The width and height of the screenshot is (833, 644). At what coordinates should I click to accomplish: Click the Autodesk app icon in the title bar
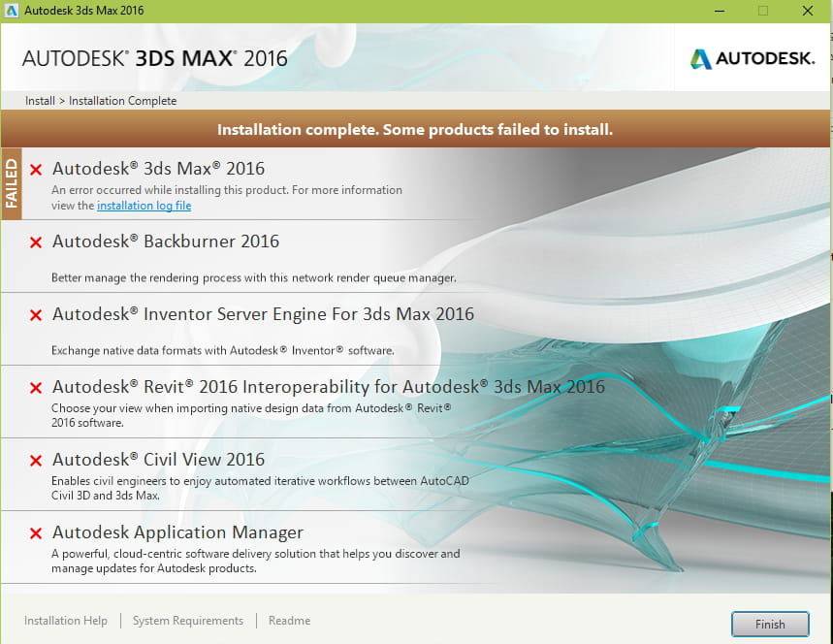(x=12, y=11)
